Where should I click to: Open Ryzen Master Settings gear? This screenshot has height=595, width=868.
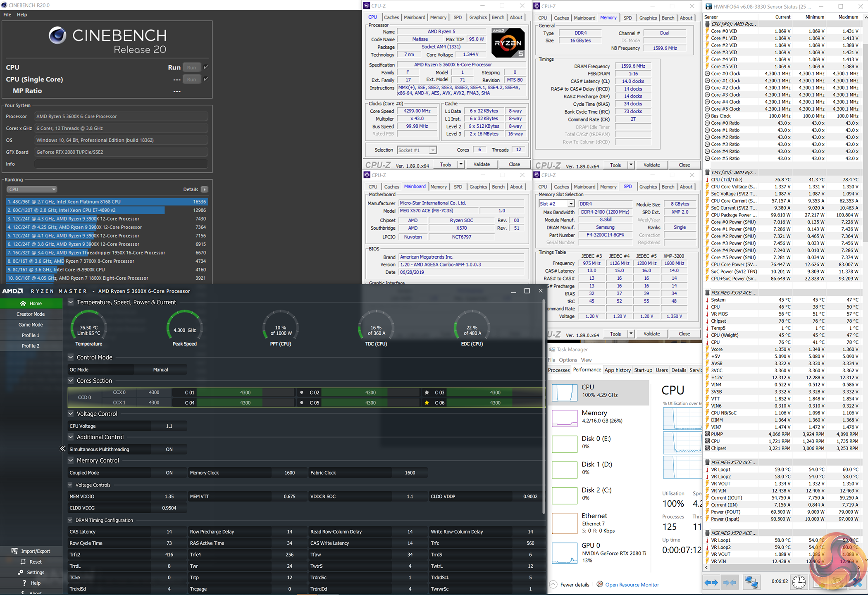tap(20, 573)
